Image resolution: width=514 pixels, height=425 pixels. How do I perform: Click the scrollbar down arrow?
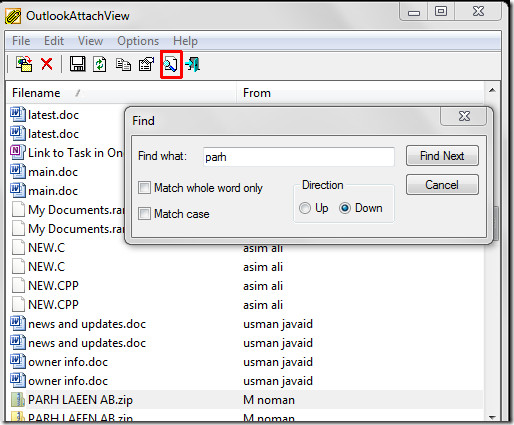click(x=492, y=417)
